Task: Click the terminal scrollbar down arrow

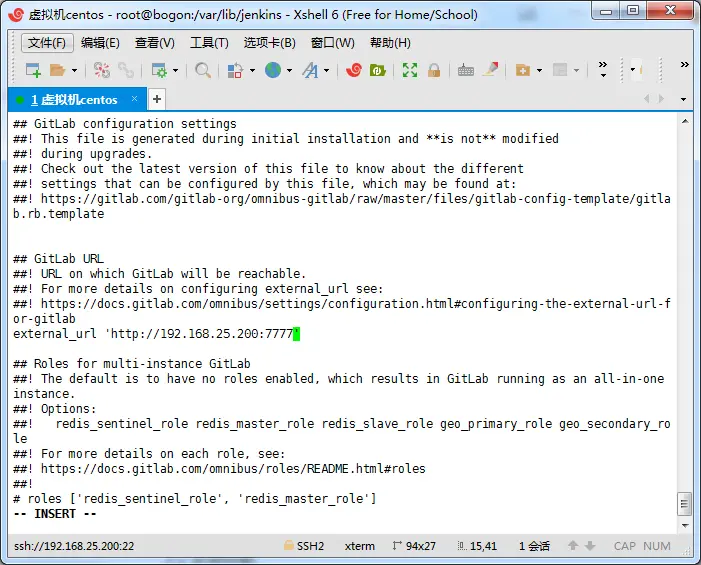Action: (684, 526)
